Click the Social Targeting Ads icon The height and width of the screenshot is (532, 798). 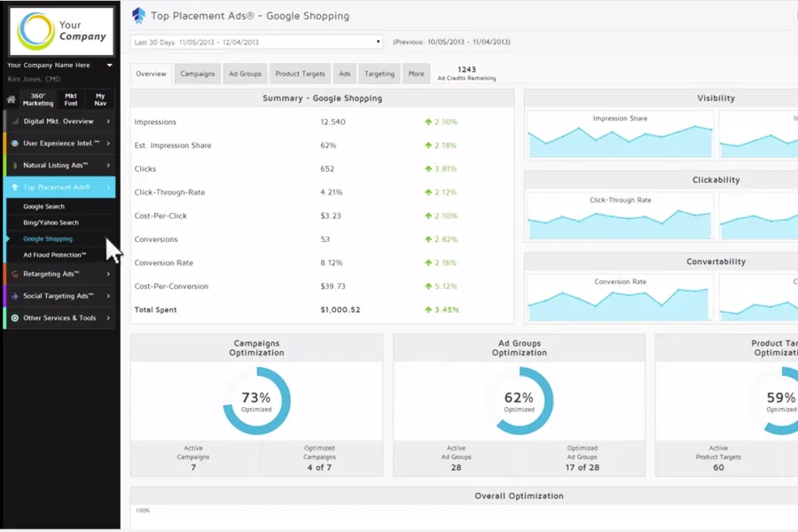(x=15, y=296)
